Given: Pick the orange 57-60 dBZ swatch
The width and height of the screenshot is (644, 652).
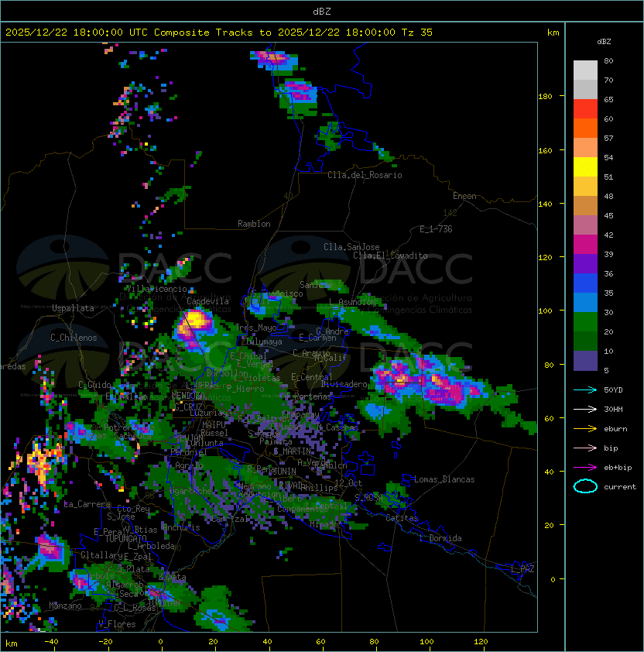Looking at the screenshot, I should coord(585,129).
